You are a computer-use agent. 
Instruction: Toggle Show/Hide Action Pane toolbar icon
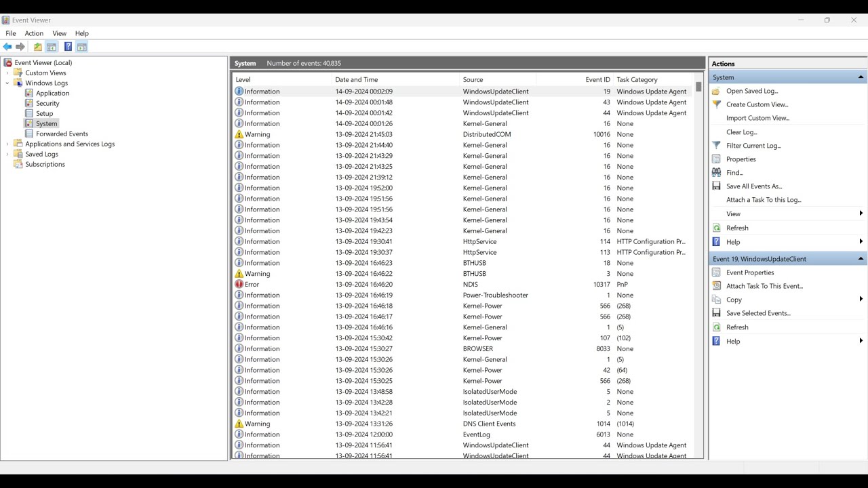click(x=82, y=47)
